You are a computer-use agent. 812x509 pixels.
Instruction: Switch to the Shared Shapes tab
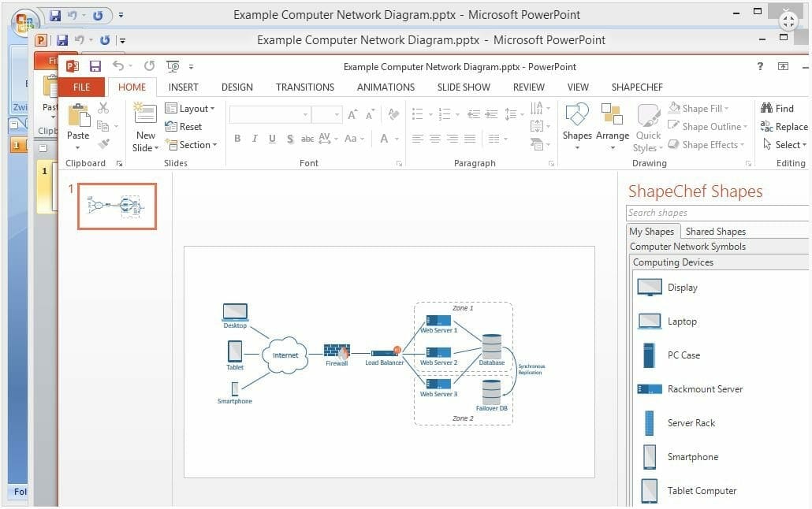coord(715,232)
